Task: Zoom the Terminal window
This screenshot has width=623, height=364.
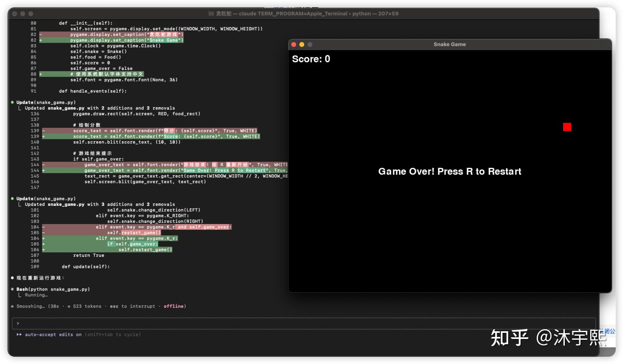Action: 31,14
